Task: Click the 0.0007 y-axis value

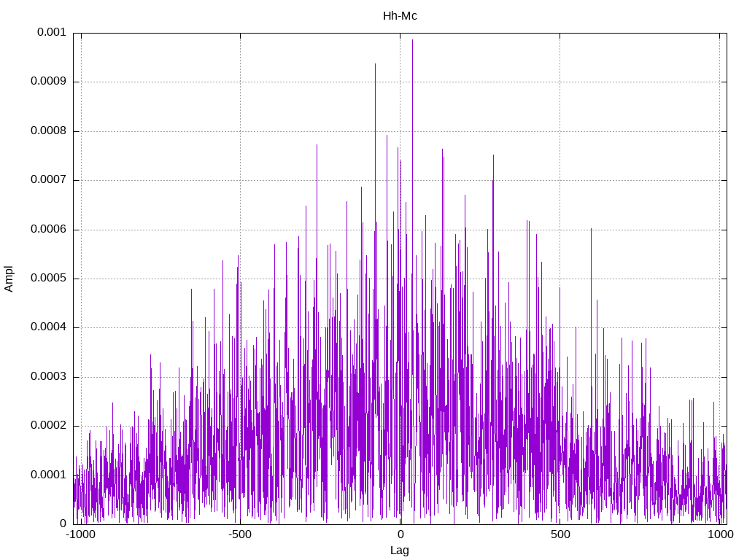Action: click(x=48, y=180)
